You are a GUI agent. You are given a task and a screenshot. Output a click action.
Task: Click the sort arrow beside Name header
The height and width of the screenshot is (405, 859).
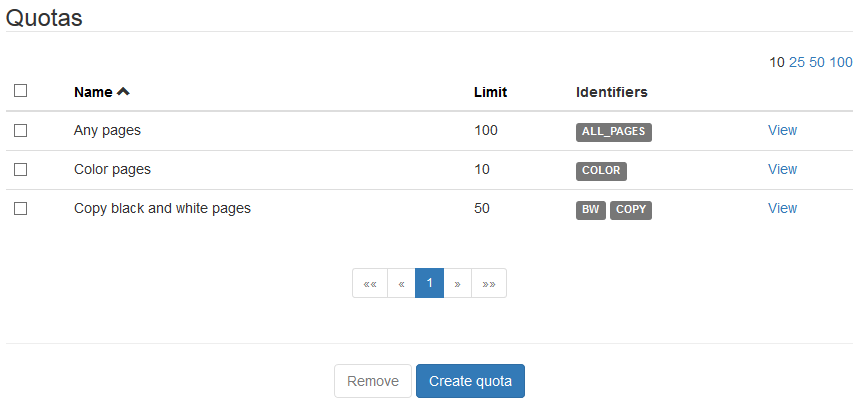point(123,92)
